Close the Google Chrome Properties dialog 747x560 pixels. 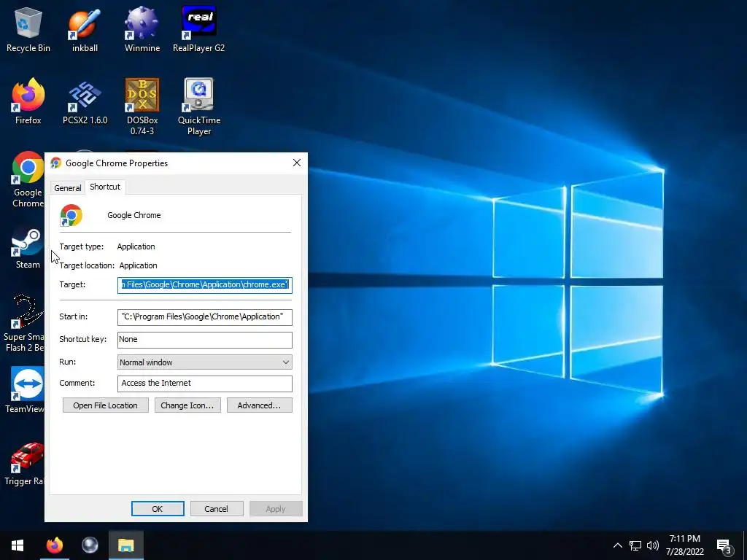(297, 163)
